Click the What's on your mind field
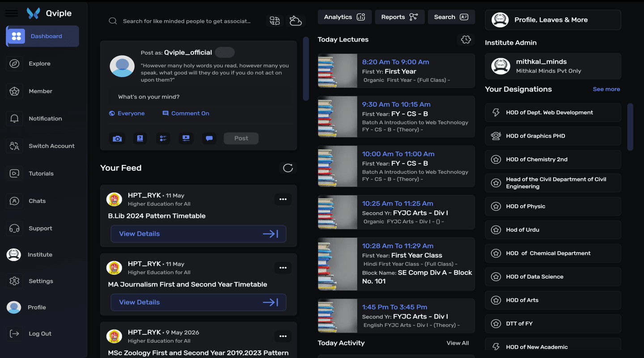The width and height of the screenshot is (644, 358). [200, 97]
